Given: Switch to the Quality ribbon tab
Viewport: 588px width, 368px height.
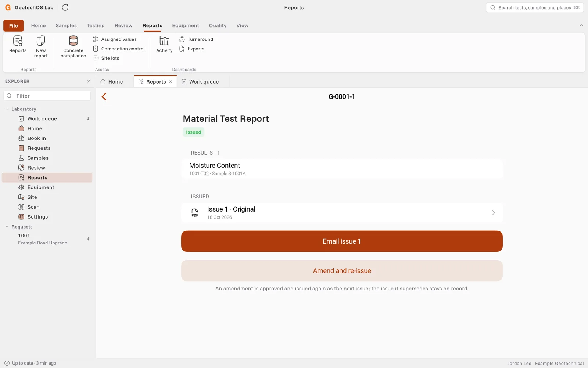Looking at the screenshot, I should 218,25.
